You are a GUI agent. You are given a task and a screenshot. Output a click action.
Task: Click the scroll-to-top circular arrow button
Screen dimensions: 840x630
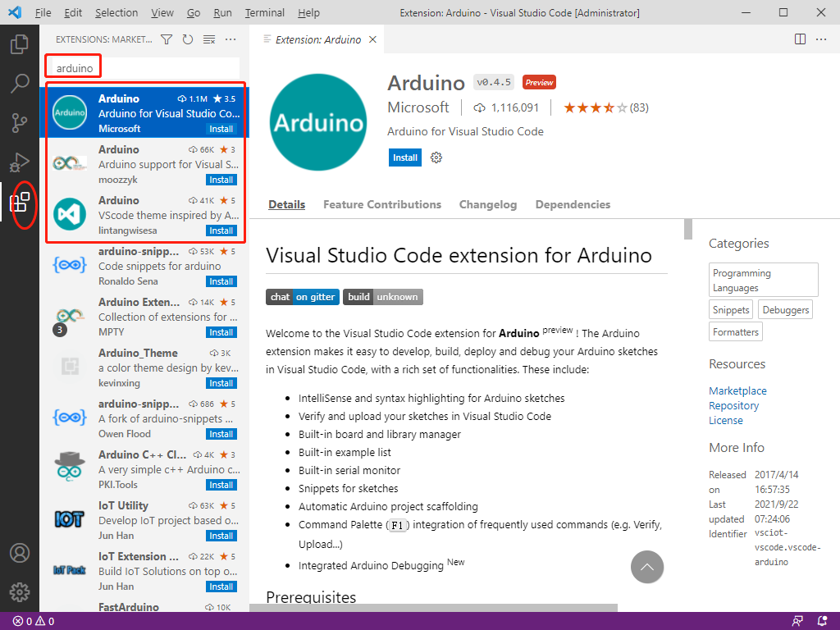click(x=647, y=567)
